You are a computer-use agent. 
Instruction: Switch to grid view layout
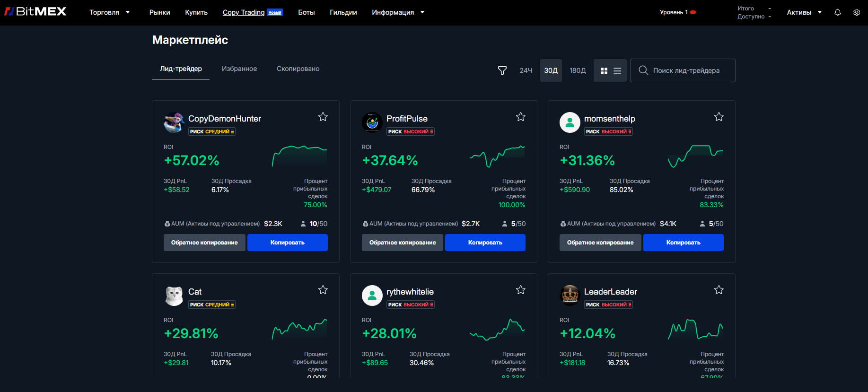pyautogui.click(x=604, y=71)
